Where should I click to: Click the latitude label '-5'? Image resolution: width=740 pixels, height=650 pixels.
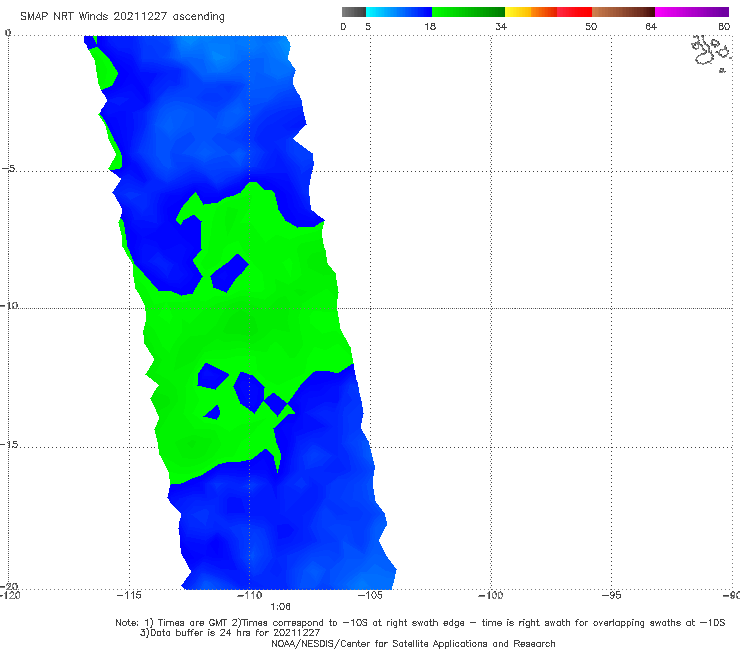pyautogui.click(x=9, y=168)
